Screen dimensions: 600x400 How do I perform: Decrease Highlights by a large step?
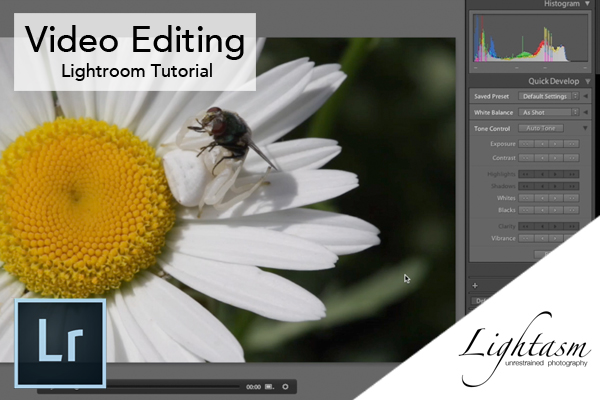526,174
